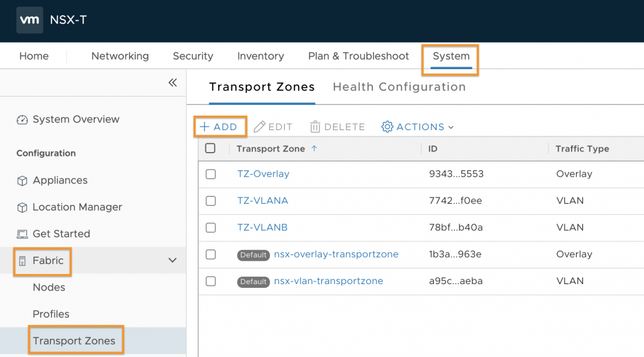Check the TZ-Overlay row checkbox
The width and height of the screenshot is (644, 357).
pyautogui.click(x=211, y=174)
